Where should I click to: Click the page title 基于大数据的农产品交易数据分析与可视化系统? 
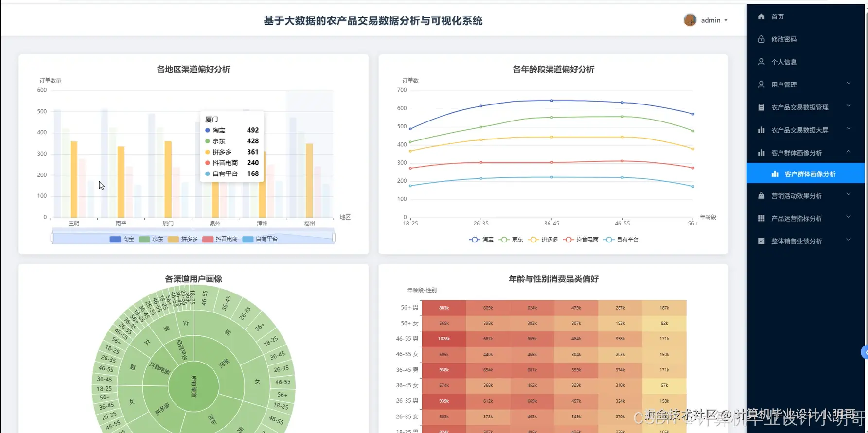click(x=373, y=20)
